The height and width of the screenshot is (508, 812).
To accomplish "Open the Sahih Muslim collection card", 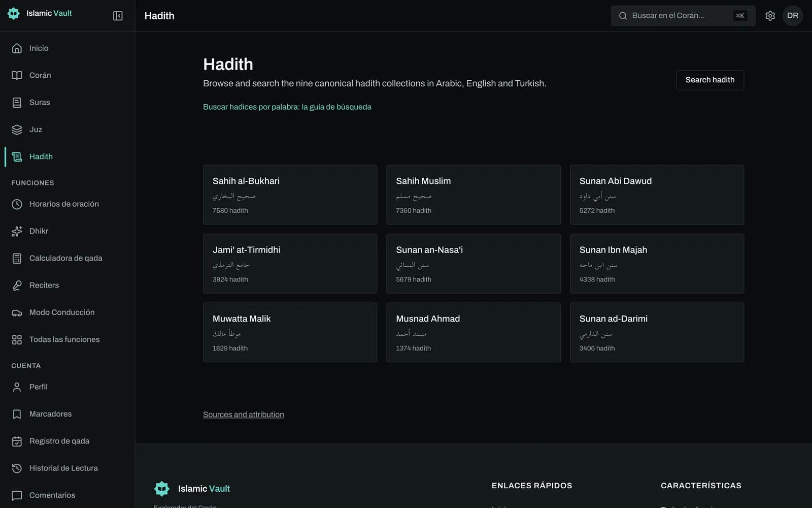I will (x=473, y=195).
